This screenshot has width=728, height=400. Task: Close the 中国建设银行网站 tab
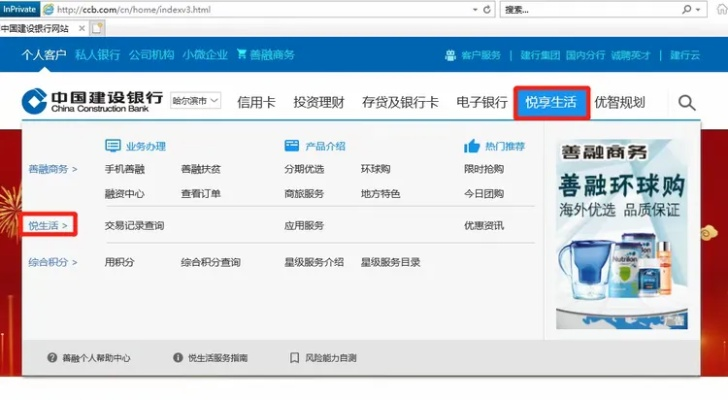(82, 28)
